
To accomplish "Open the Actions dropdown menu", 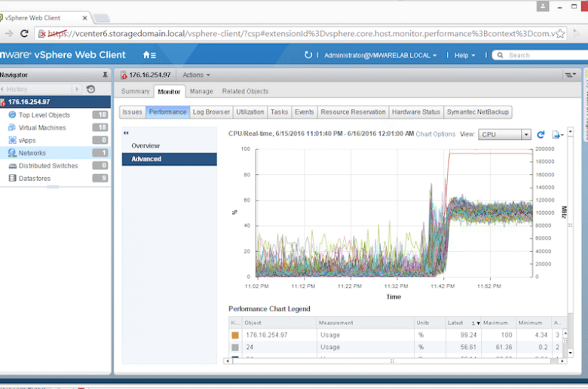I will [x=196, y=75].
